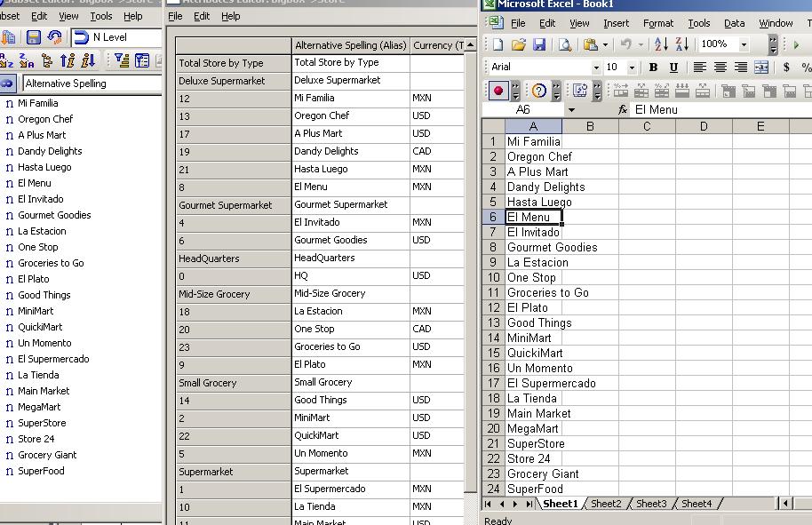Open the Help menu in Attributes Editor

click(x=230, y=16)
